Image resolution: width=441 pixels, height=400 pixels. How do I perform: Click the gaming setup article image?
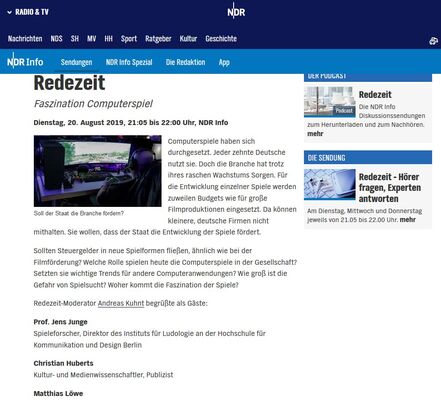tap(98, 171)
